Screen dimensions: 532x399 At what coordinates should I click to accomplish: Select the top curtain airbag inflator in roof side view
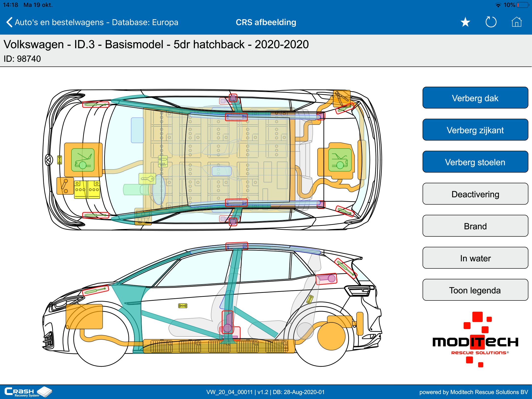[x=237, y=246]
